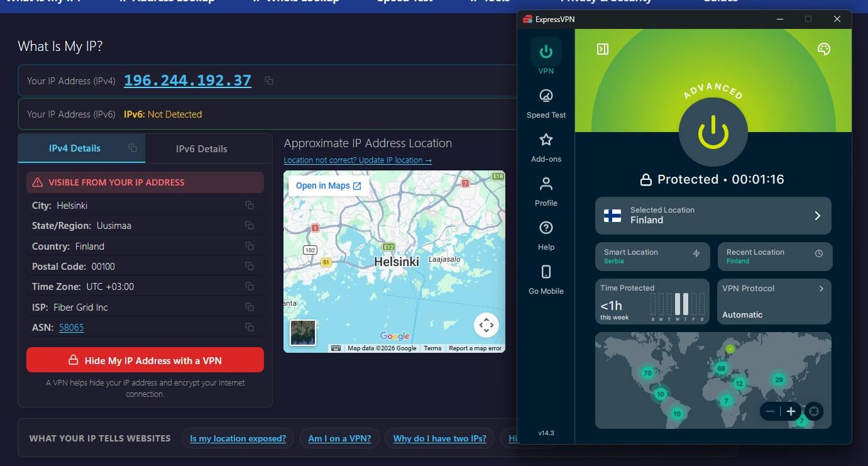This screenshot has height=466, width=868.
Task: Open the VPN section in ExpressVPN sidebar
Action: pos(546,57)
